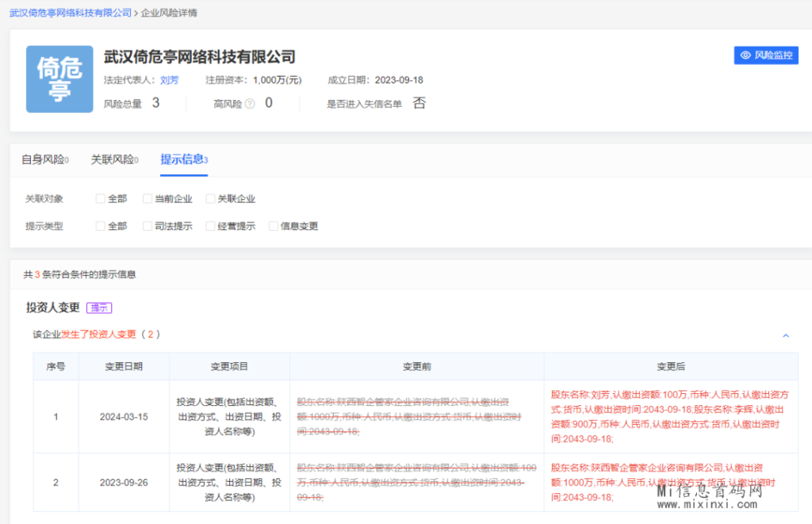Collapse the 投资人变更 section with chevron
The height and width of the screenshot is (524, 812).
point(786,335)
